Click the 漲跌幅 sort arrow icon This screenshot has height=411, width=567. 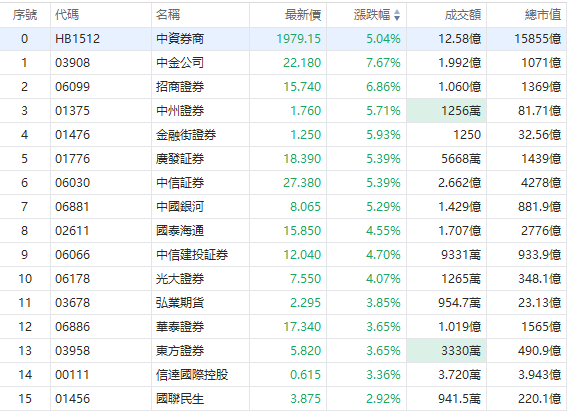(397, 15)
